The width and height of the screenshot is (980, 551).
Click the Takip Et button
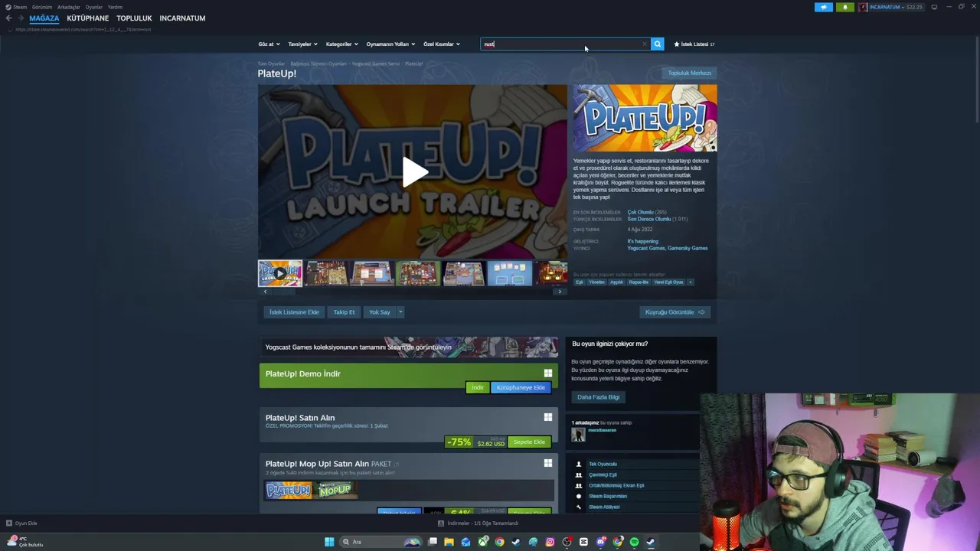[x=344, y=312]
